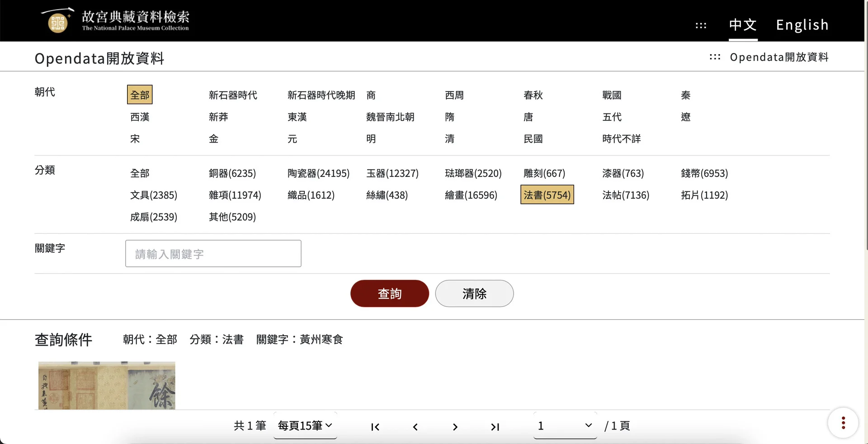This screenshot has width=868, height=444.
Task: Open the three-dot floating menu button
Action: [843, 423]
